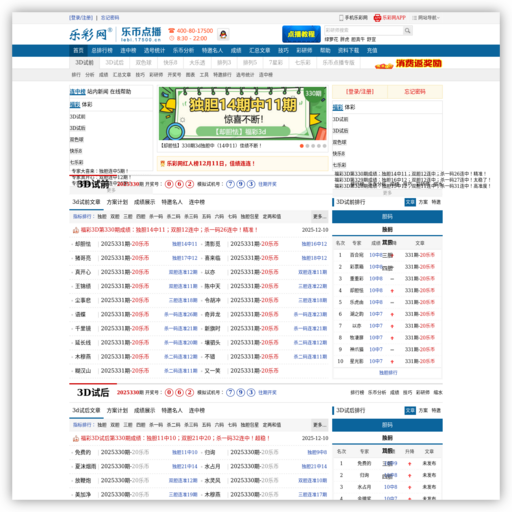Click the 消费返奖励 promotion banner
512x512 pixels.
(408, 63)
